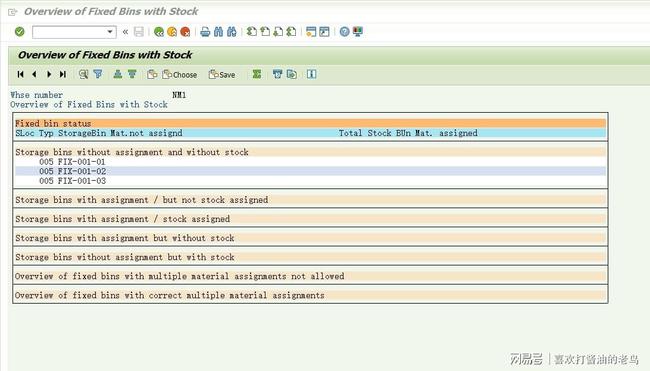The width and height of the screenshot is (650, 371).
Task: Click the Sort Descending icon
Action: [132, 74]
